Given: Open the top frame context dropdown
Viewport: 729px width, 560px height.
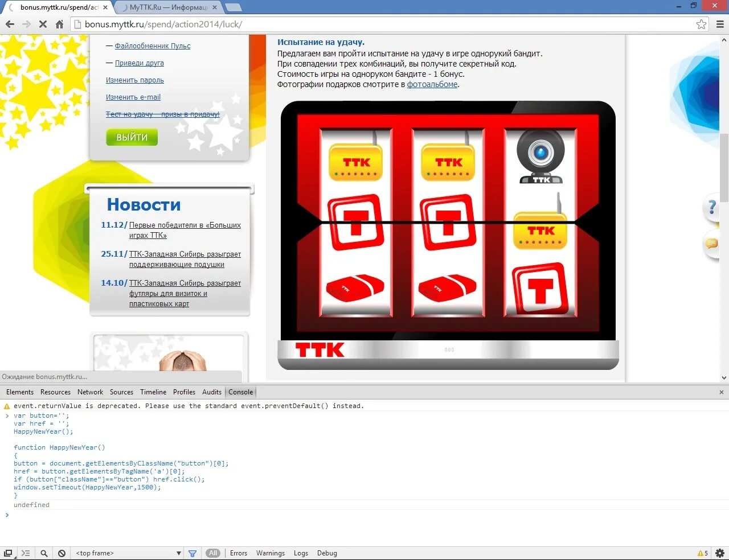Looking at the screenshot, I should [128, 553].
